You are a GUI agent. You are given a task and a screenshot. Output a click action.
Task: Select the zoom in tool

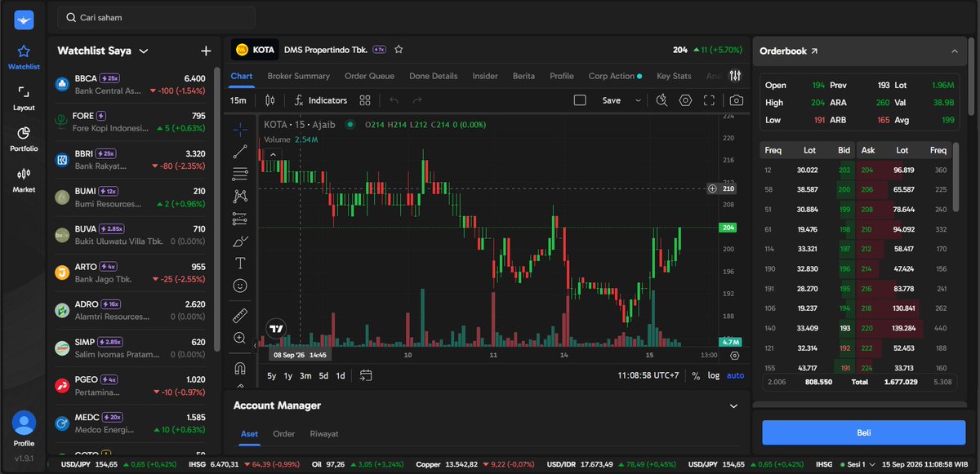coord(240,338)
